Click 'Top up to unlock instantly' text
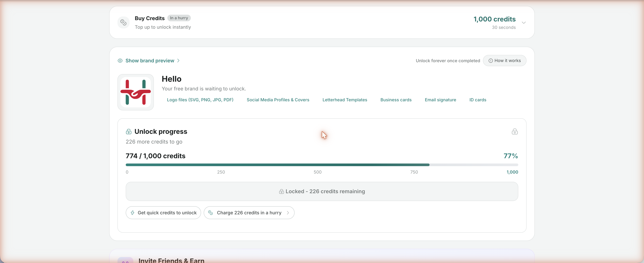The height and width of the screenshot is (263, 644). pos(163,27)
